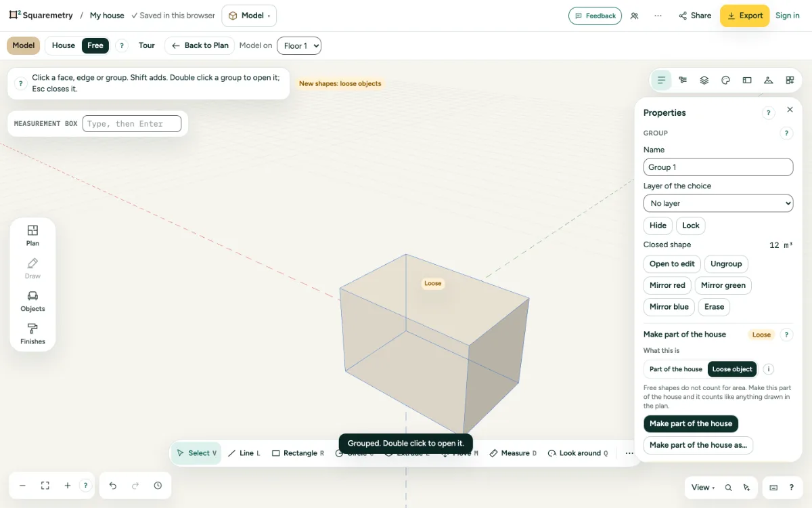Select the Measure tool
Viewport: 812px width, 508px height.
[x=513, y=453]
